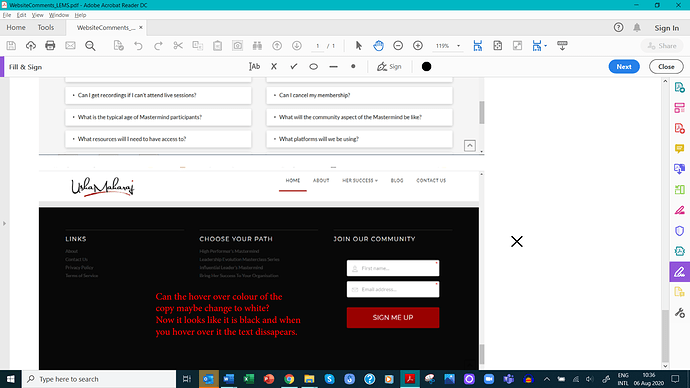Click the taskbar search box

click(99, 379)
